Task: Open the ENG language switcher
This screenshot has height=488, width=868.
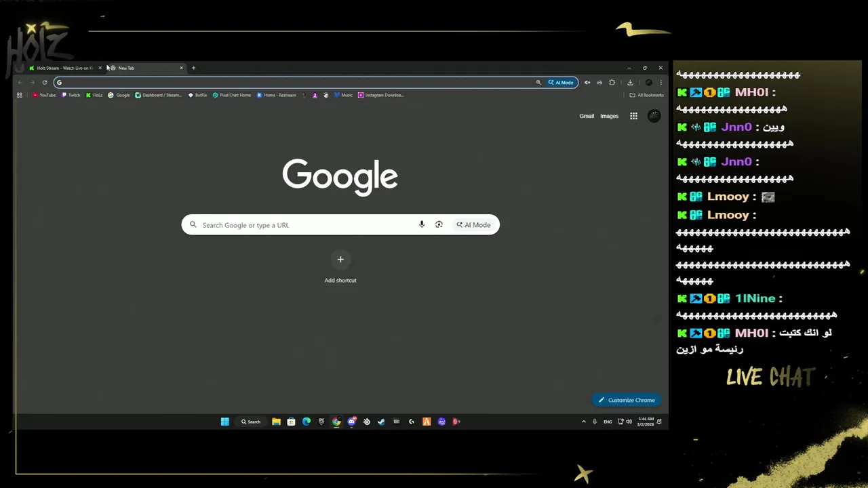Action: (x=608, y=422)
